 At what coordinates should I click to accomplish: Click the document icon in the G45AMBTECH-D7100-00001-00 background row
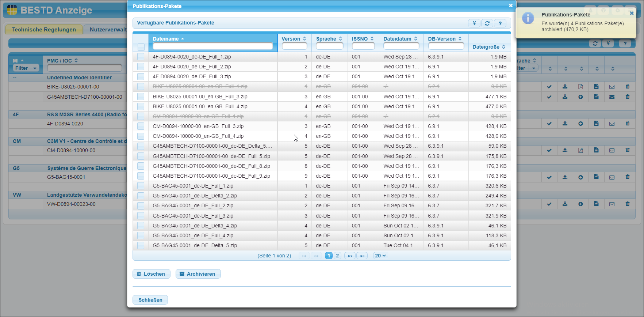coord(596,97)
